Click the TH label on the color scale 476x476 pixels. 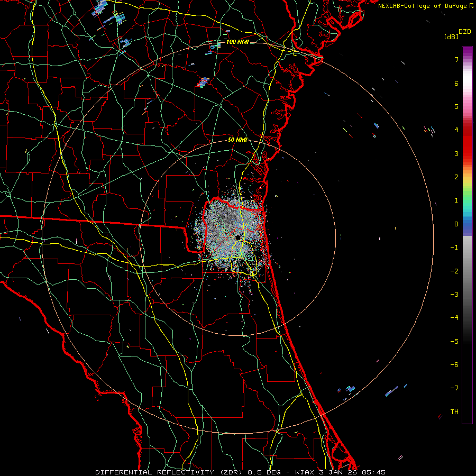pyautogui.click(x=454, y=411)
